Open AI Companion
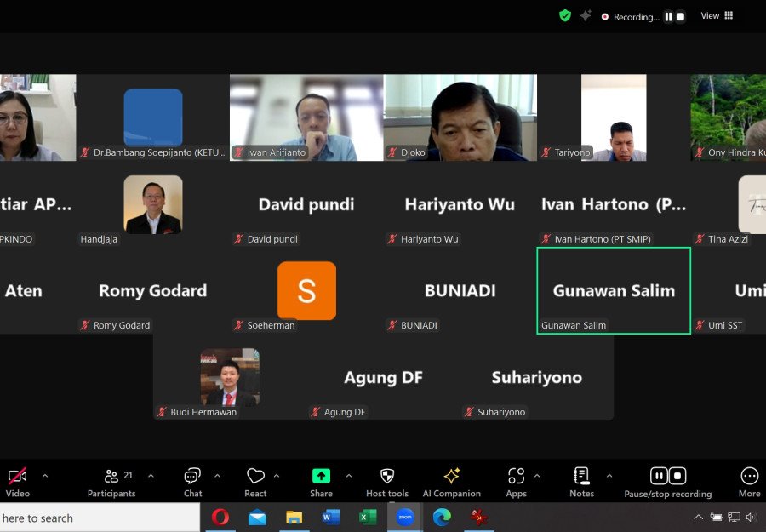The height and width of the screenshot is (532, 766). [451, 482]
